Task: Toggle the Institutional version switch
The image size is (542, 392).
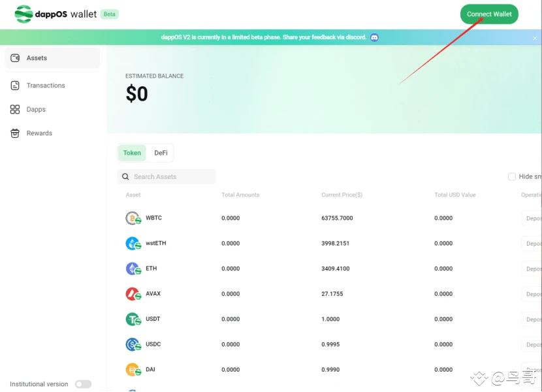Action: [84, 384]
